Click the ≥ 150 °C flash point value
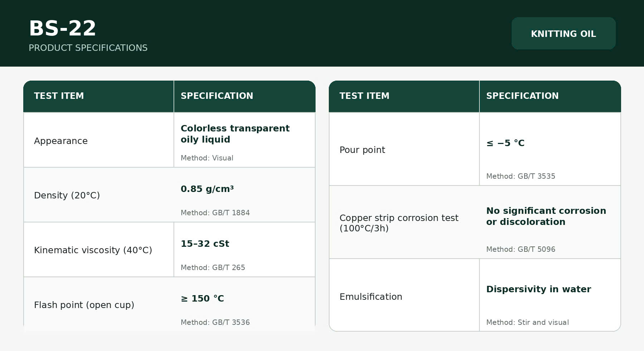 coord(203,298)
